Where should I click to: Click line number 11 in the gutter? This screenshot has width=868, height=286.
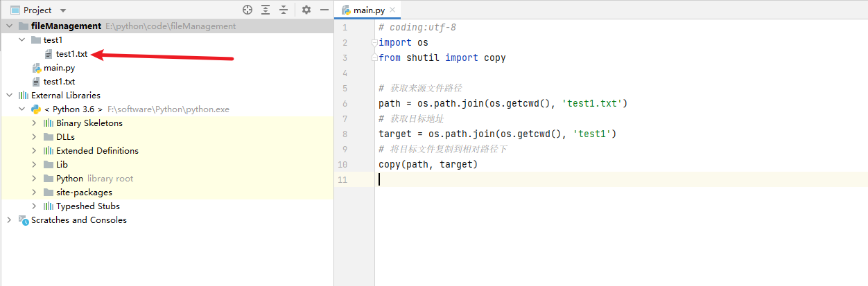(x=342, y=180)
